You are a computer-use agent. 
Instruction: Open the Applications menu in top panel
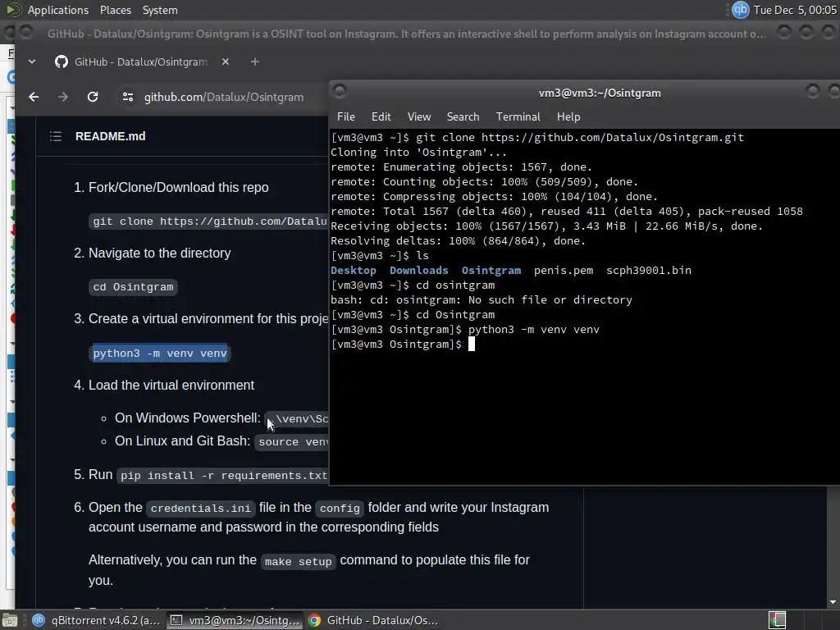58,10
